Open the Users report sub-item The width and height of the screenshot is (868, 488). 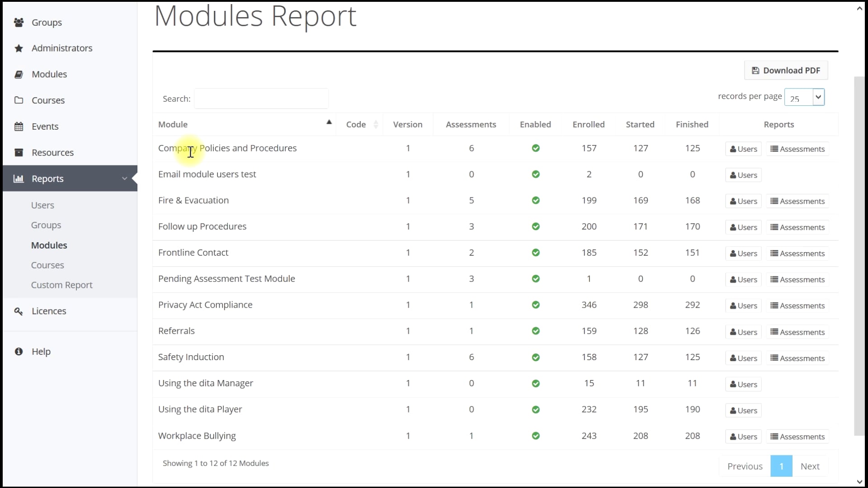pyautogui.click(x=42, y=205)
